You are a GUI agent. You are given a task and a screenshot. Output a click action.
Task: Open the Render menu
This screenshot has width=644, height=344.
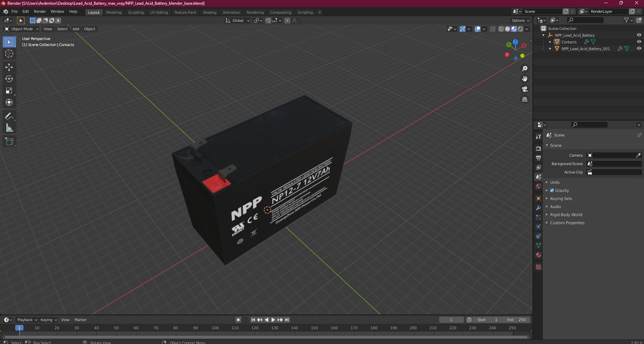(x=40, y=11)
